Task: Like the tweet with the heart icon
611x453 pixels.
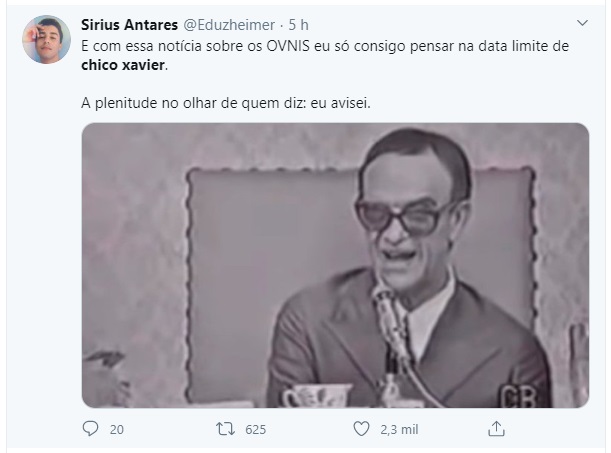Action: point(361,429)
